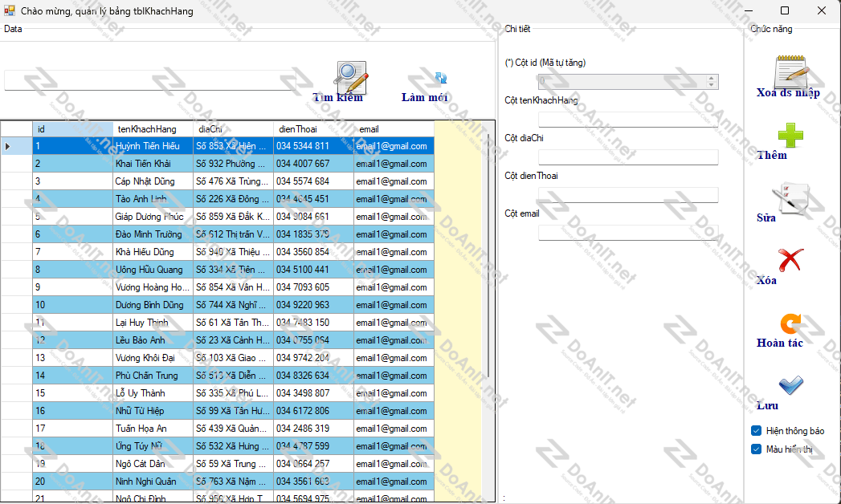Screen dimensions: 841x504
Task: Click the Xoá ds nhập notepad icon
Action: click(x=791, y=71)
